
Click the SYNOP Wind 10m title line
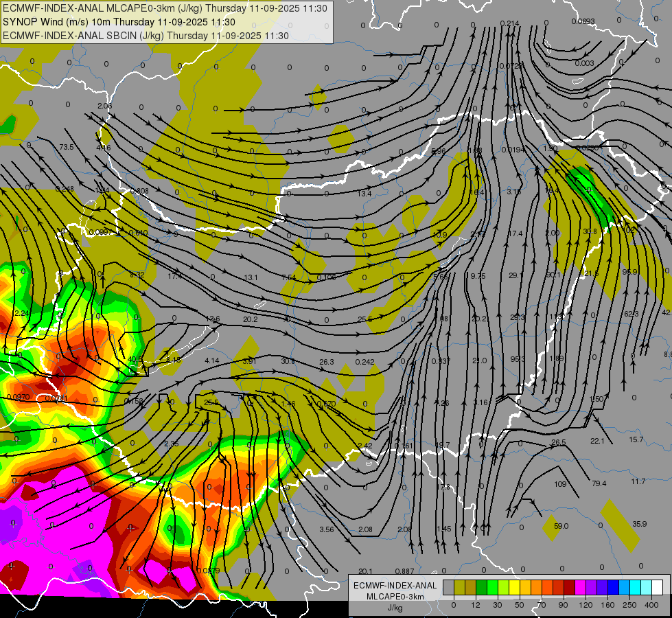[x=119, y=22]
